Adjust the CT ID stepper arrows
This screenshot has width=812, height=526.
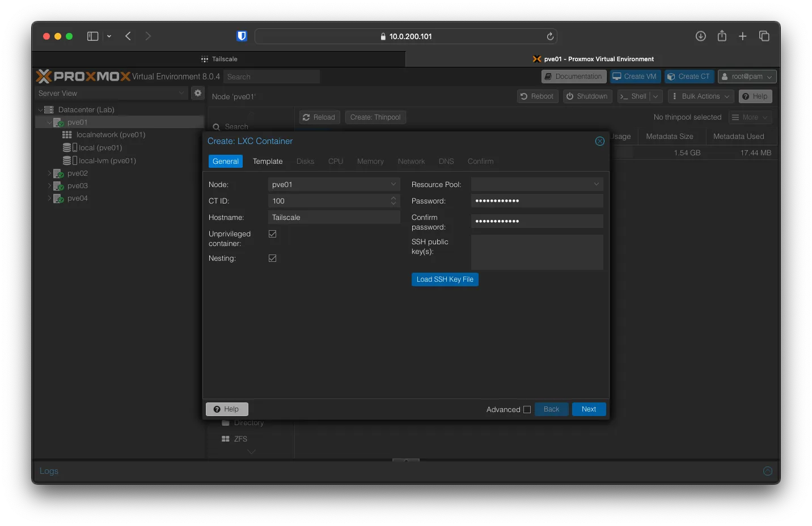[394, 201]
